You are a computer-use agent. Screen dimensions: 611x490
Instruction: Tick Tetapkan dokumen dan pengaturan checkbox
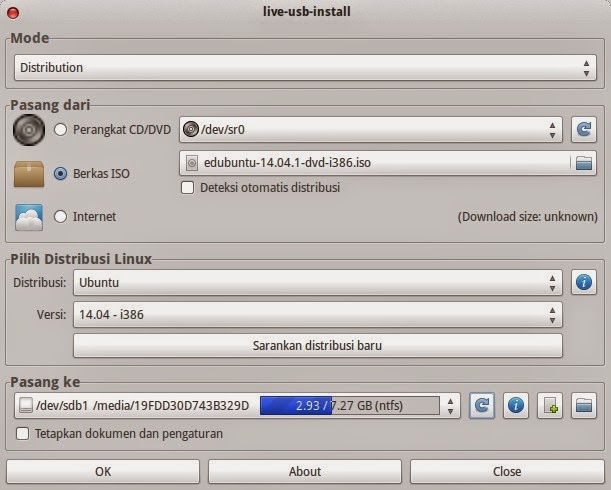[22, 433]
